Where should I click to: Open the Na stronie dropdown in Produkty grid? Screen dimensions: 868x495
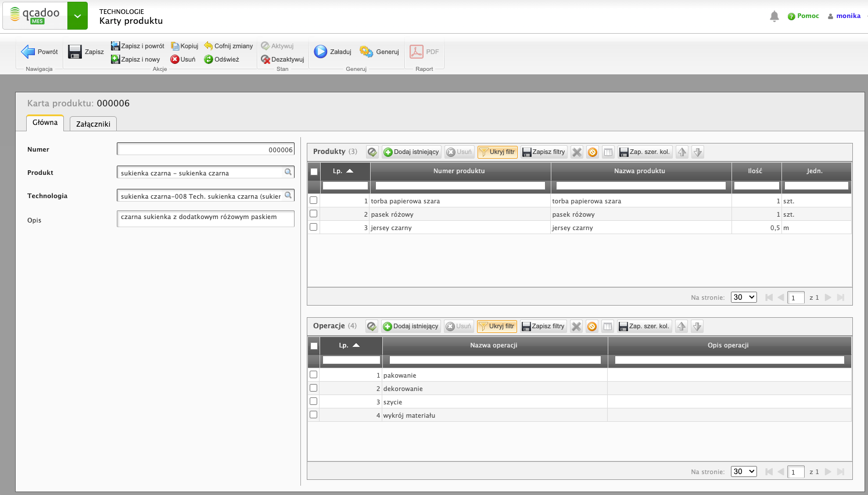[x=744, y=297]
